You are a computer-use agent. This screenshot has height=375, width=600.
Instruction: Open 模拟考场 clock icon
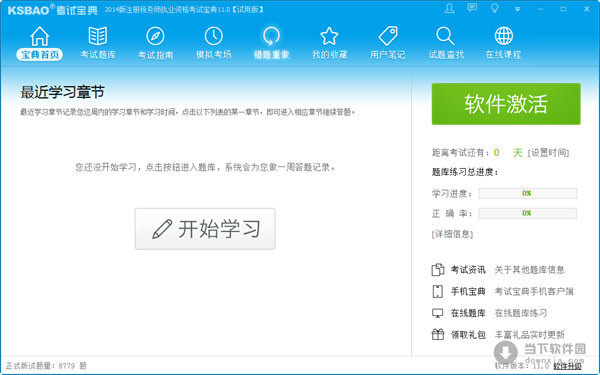(214, 36)
